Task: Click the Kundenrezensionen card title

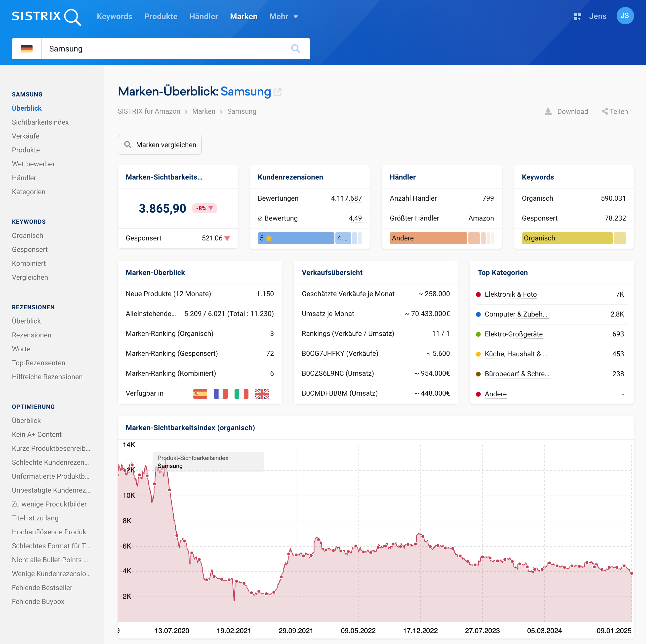Action: pyautogui.click(x=290, y=177)
